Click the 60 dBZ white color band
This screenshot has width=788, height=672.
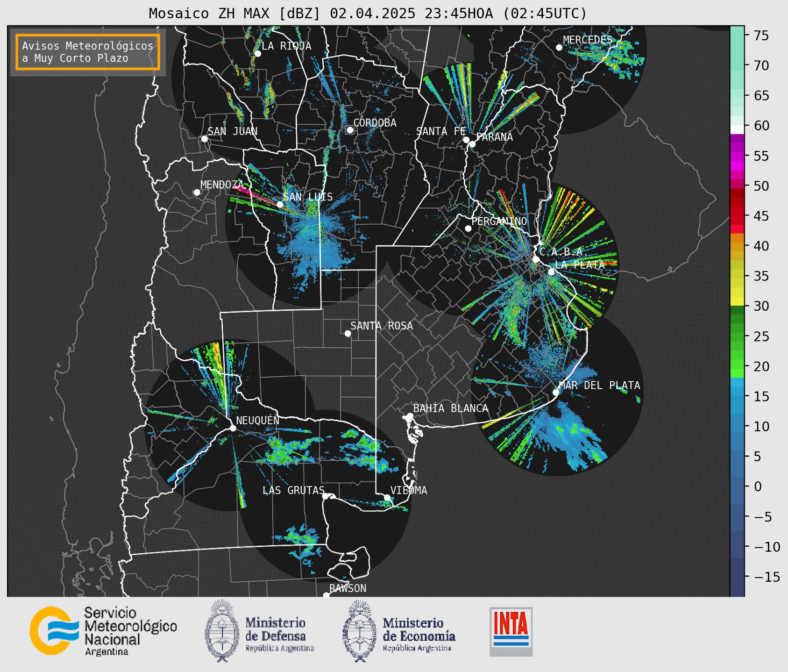[737, 129]
